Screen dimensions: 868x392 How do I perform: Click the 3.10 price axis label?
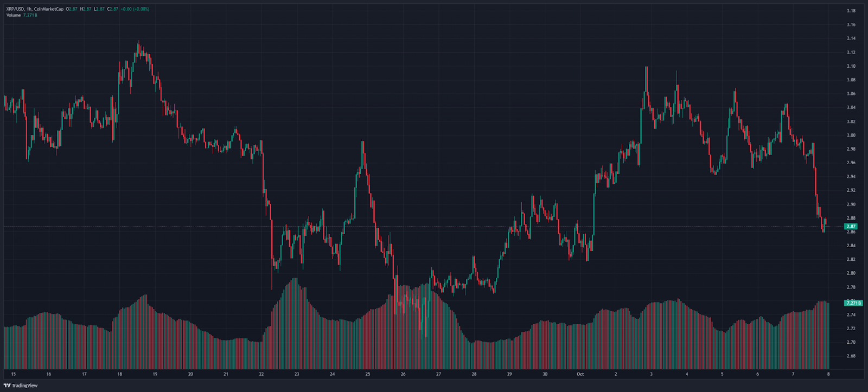[851, 66]
